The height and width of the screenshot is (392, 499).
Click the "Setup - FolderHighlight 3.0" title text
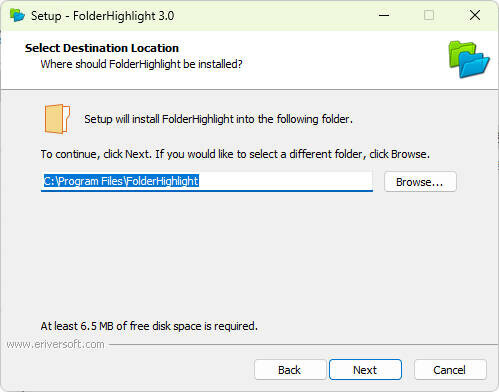(102, 16)
